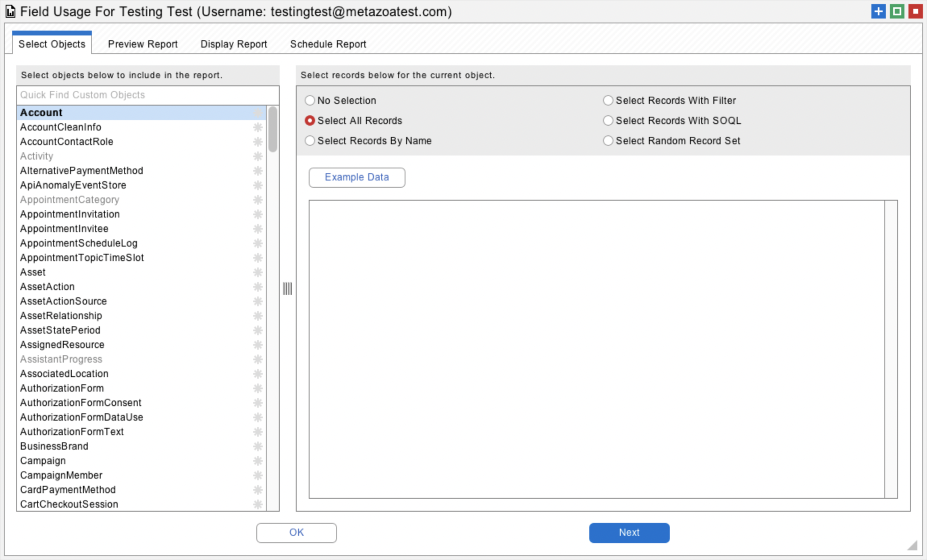
Task: Click the object list scrollbar thumb
Action: [x=273, y=129]
